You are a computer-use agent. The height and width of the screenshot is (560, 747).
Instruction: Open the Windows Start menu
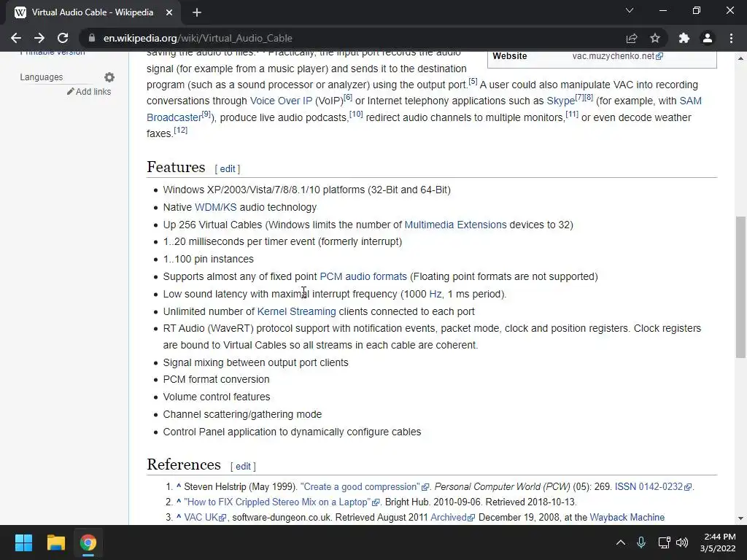point(24,542)
